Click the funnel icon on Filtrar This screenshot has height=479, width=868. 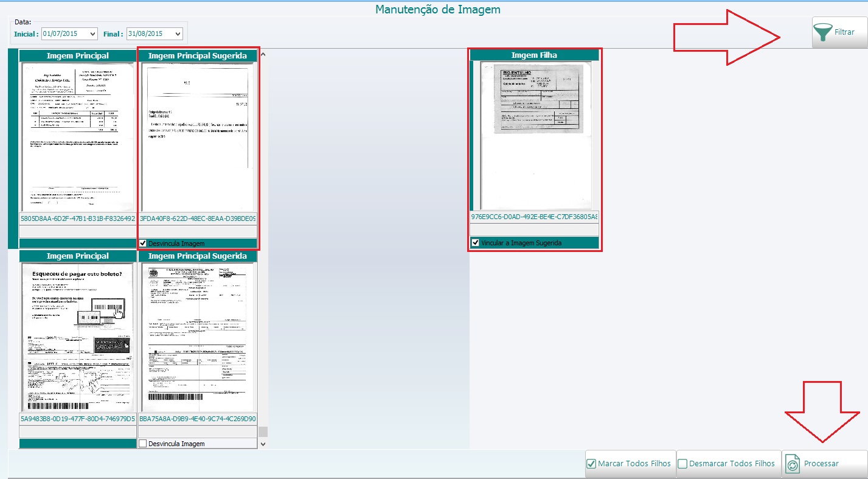[x=824, y=32]
